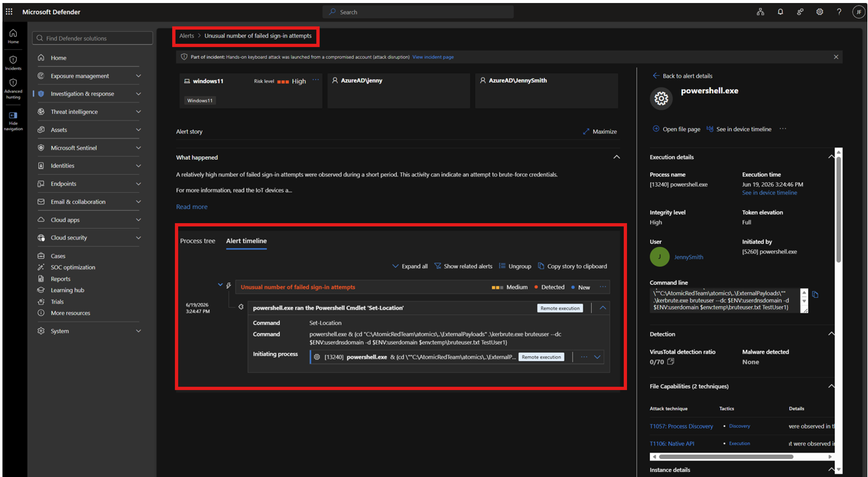Expand Cloud security section
The image size is (868, 477).
[x=138, y=238]
